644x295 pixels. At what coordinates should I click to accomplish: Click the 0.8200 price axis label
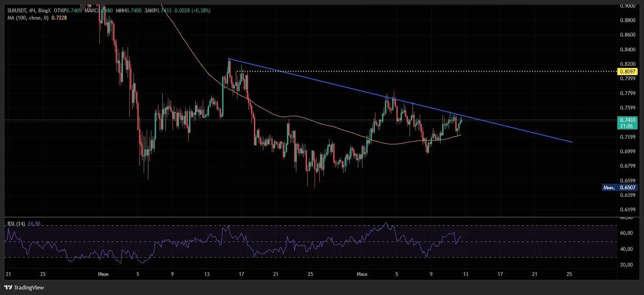tap(628, 64)
